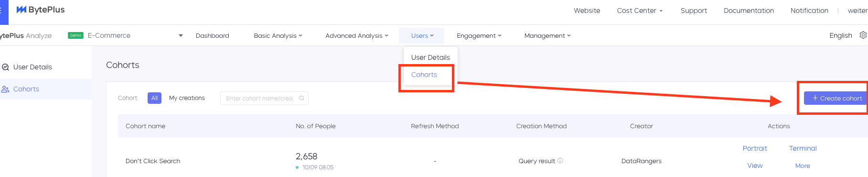Click the Creation Method column header

pos(541,126)
